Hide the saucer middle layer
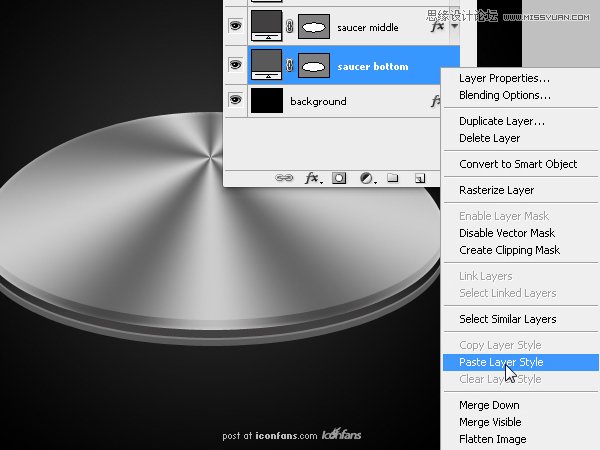Screen dimensions: 600x450 [235, 26]
